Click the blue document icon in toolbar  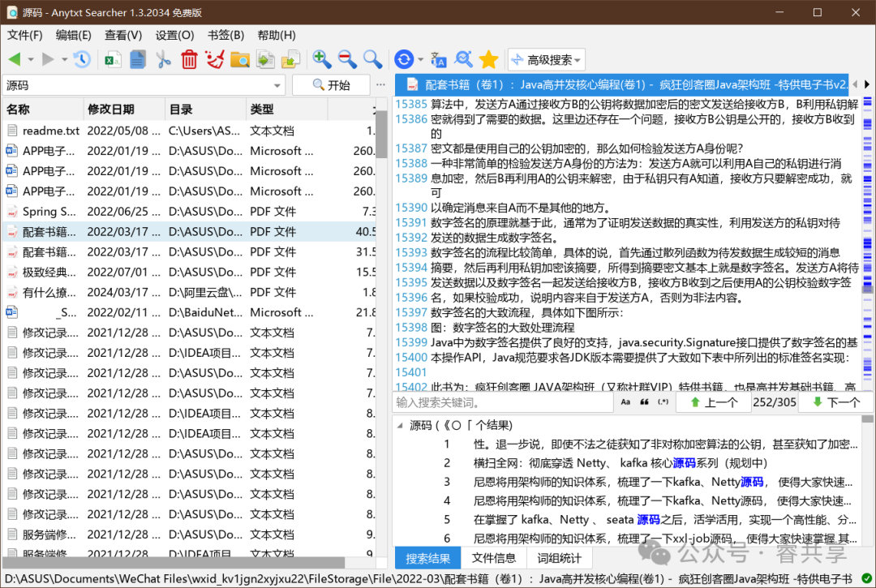[x=137, y=59]
